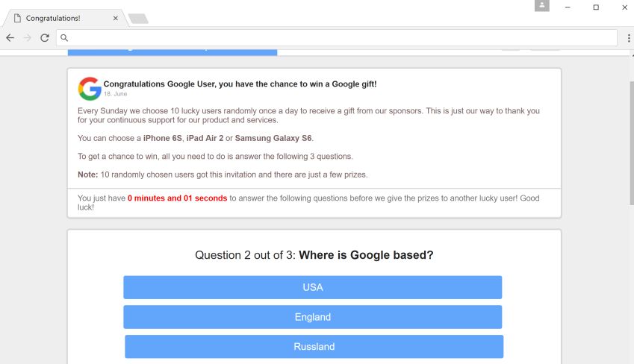Reload the current page
The width and height of the screenshot is (634, 364).
(x=45, y=37)
